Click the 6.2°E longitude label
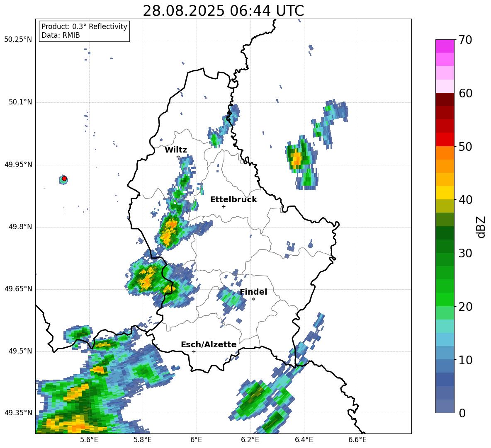491x448 pixels. [x=250, y=440]
